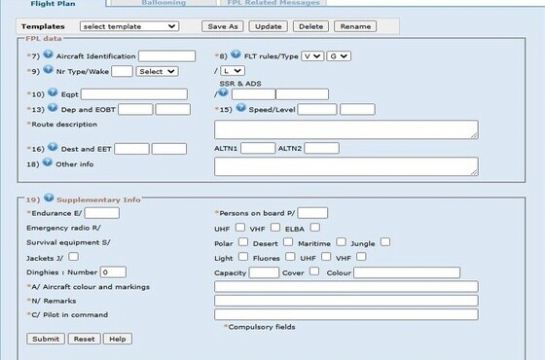The height and width of the screenshot is (360, 545).
Task: Open help icon for Aircraft Identification
Action: point(48,55)
